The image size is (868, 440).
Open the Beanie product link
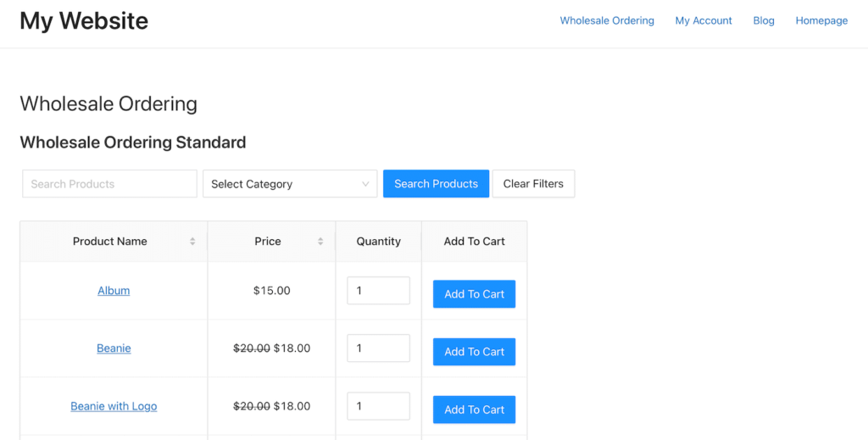click(x=114, y=348)
